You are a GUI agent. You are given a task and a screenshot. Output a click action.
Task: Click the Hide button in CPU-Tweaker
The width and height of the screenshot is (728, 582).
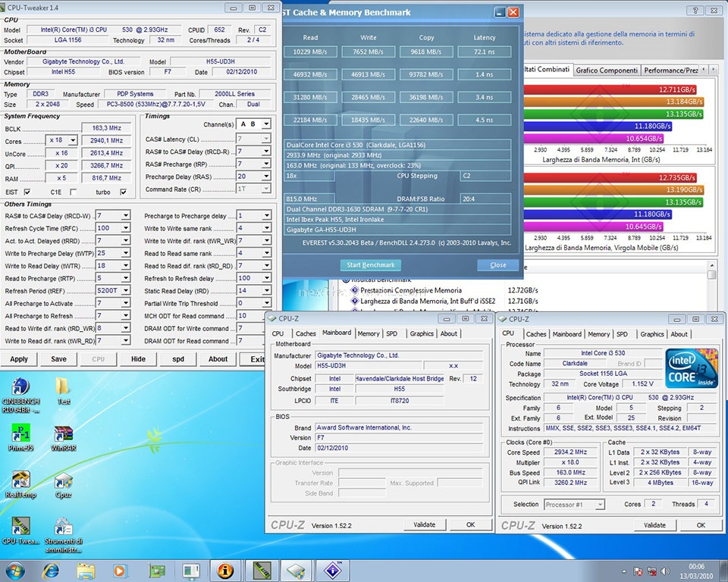point(138,359)
